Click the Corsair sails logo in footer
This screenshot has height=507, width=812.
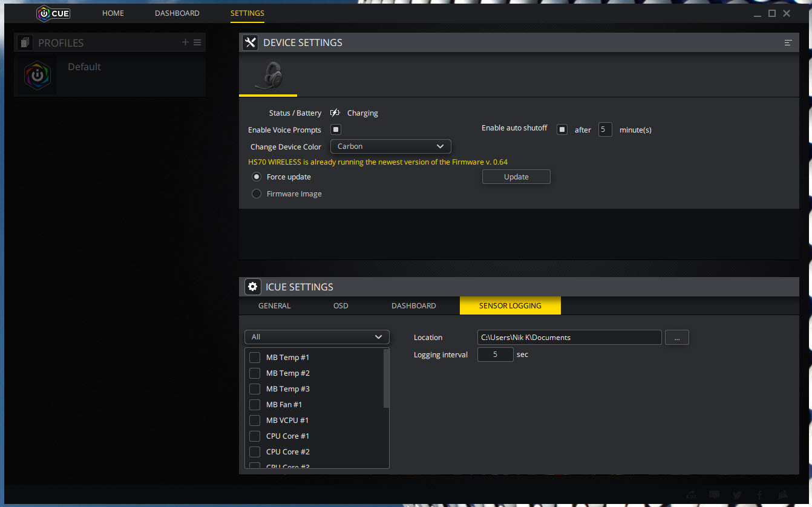[x=782, y=495]
